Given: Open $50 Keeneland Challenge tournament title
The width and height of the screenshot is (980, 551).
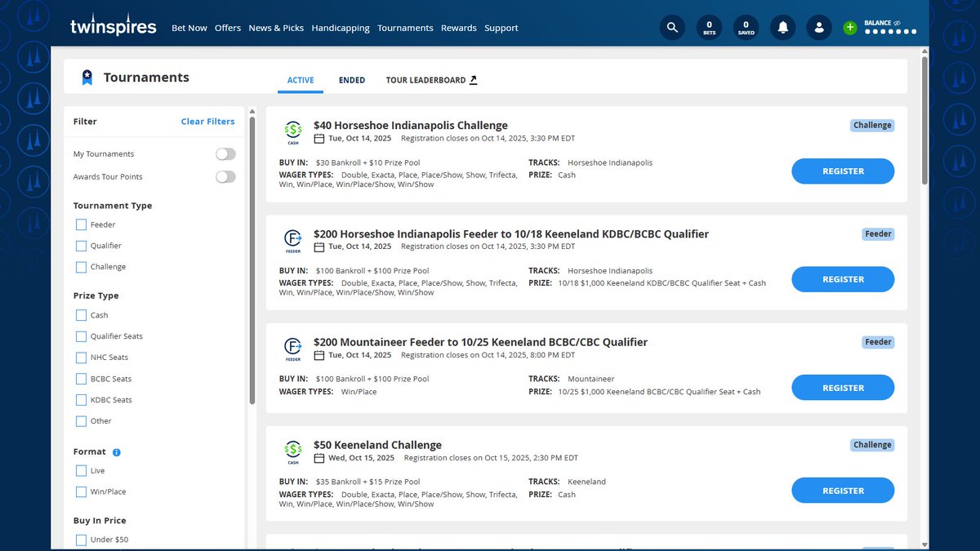Looking at the screenshot, I should coord(377,445).
